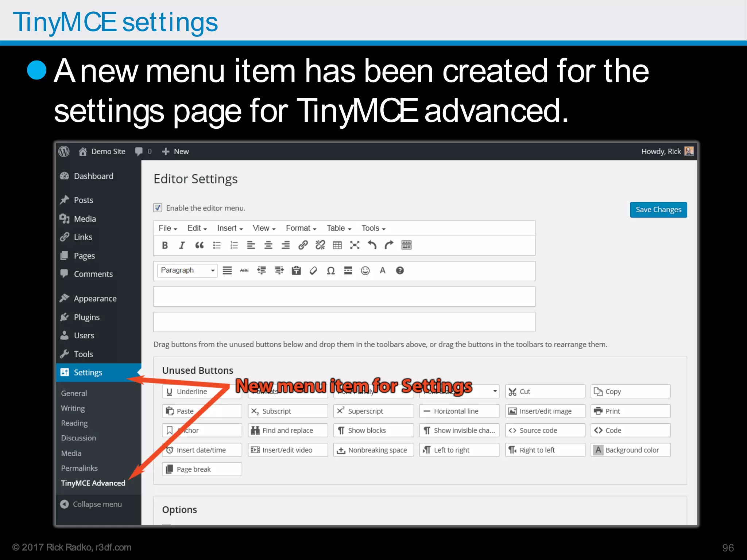Select the align center icon
Viewport: 747px width, 560px height.
pos(268,245)
